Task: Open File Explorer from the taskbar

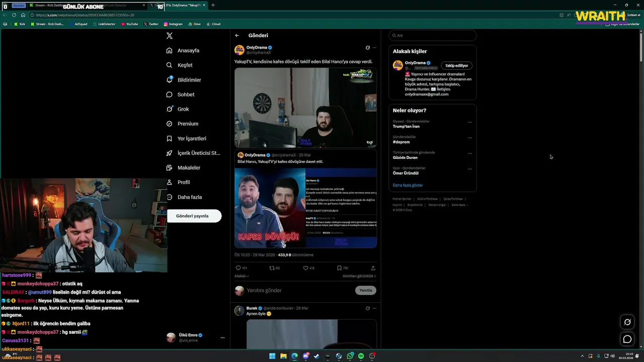Action: pyautogui.click(x=283, y=356)
